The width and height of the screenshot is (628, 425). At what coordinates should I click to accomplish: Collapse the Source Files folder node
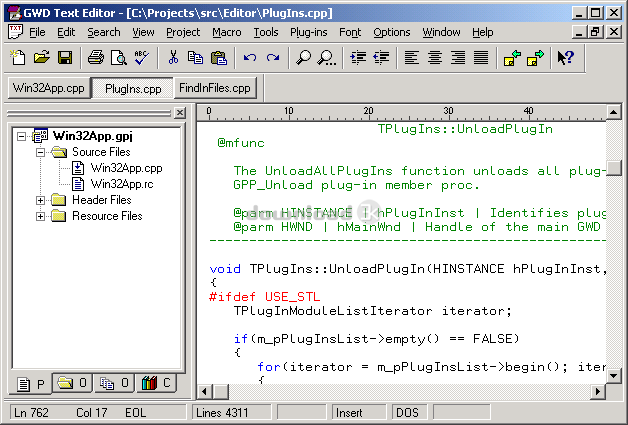point(40,152)
